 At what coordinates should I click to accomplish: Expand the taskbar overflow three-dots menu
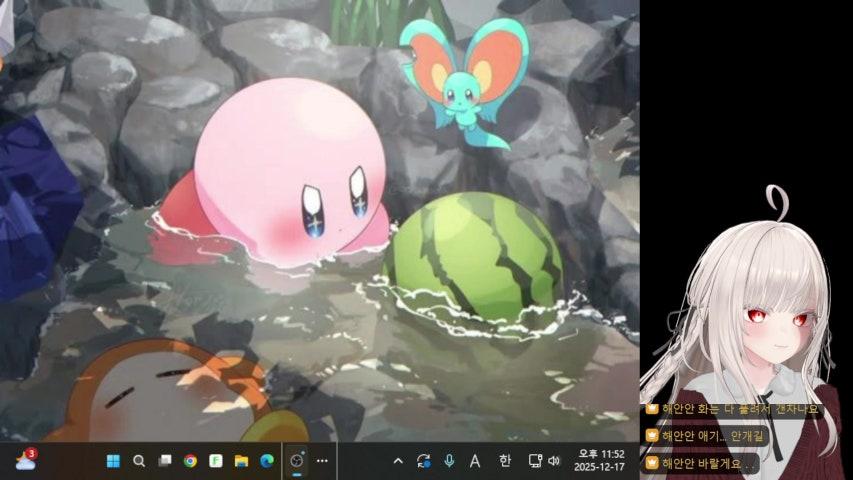click(x=322, y=461)
